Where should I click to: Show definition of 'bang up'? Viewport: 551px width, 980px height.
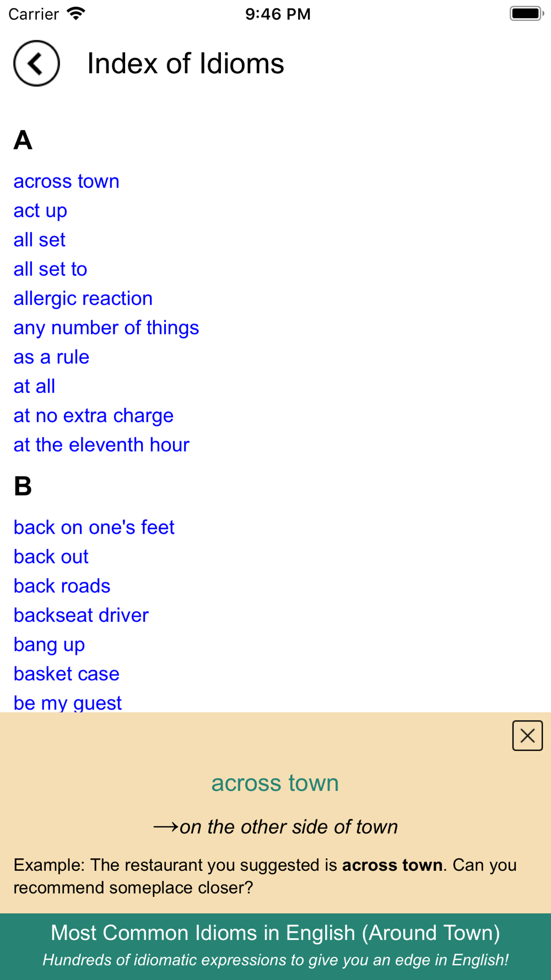click(50, 644)
